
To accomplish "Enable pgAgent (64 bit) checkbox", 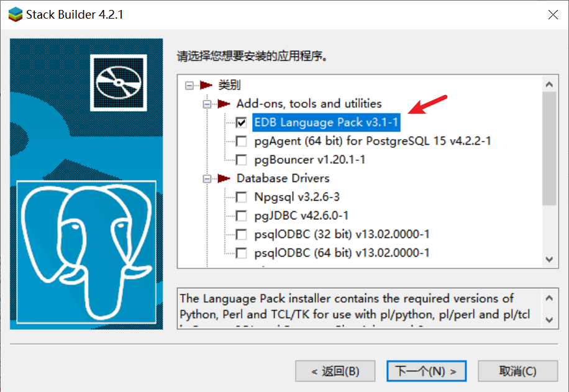I will pyautogui.click(x=242, y=141).
